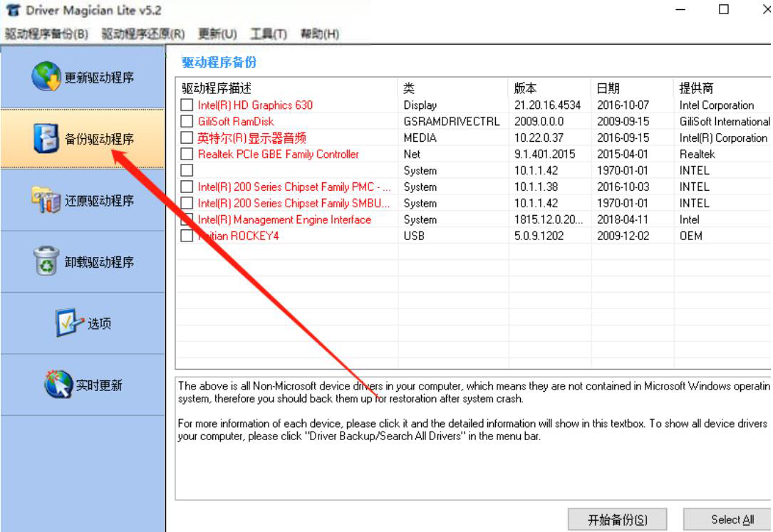Click the MEDIA class cell
This screenshot has height=532, width=773.
[420, 138]
